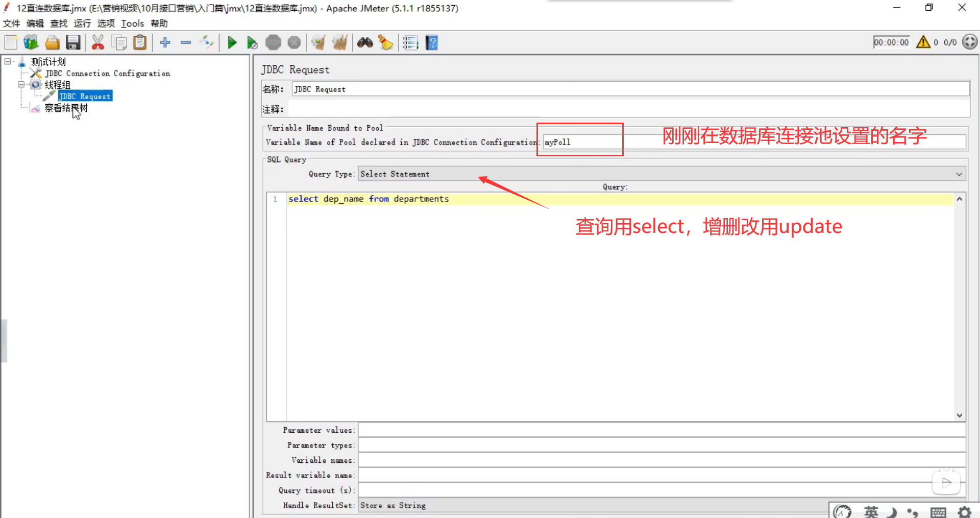Click the remote engine status icon
Viewport: 980px width, 518px height.
(970, 42)
